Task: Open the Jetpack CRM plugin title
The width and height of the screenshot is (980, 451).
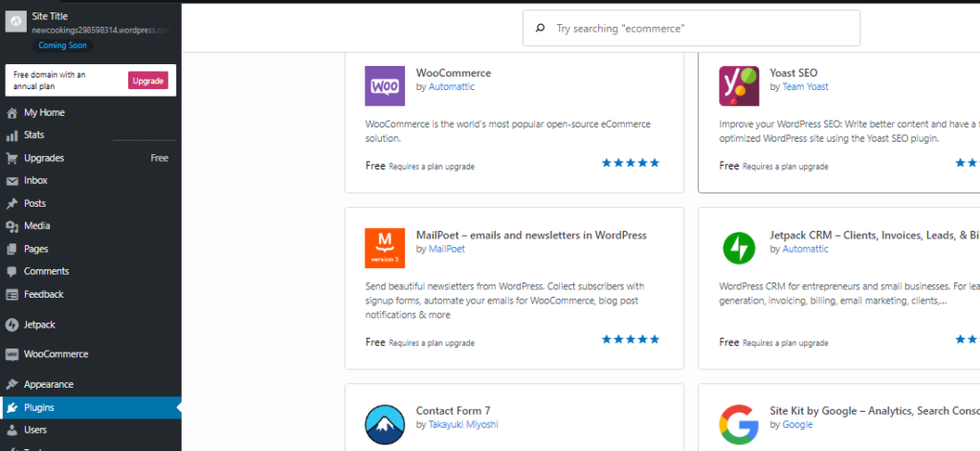Action: pos(875,236)
